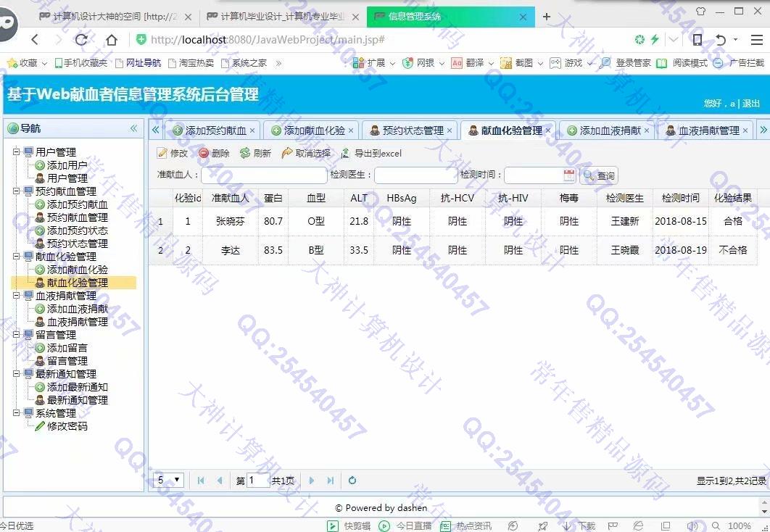
Task: Close the 预约状态管理 tab
Action: click(450, 130)
